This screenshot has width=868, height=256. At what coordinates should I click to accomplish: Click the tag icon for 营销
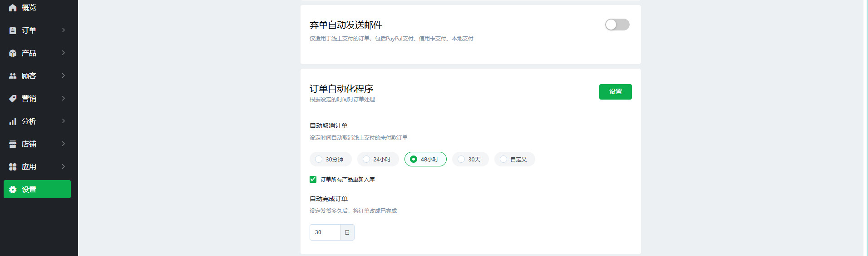(x=13, y=99)
